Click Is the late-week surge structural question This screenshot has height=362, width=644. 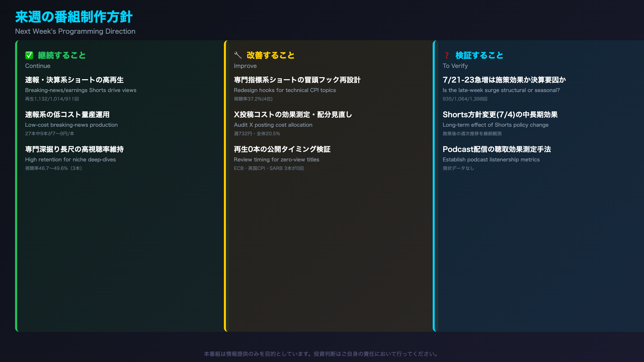501,90
